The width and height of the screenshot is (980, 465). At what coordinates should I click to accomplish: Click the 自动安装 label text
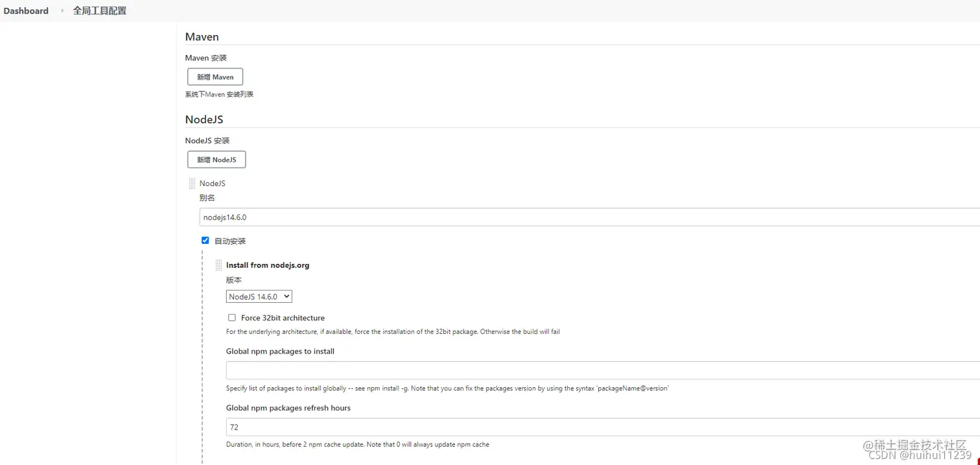230,241
